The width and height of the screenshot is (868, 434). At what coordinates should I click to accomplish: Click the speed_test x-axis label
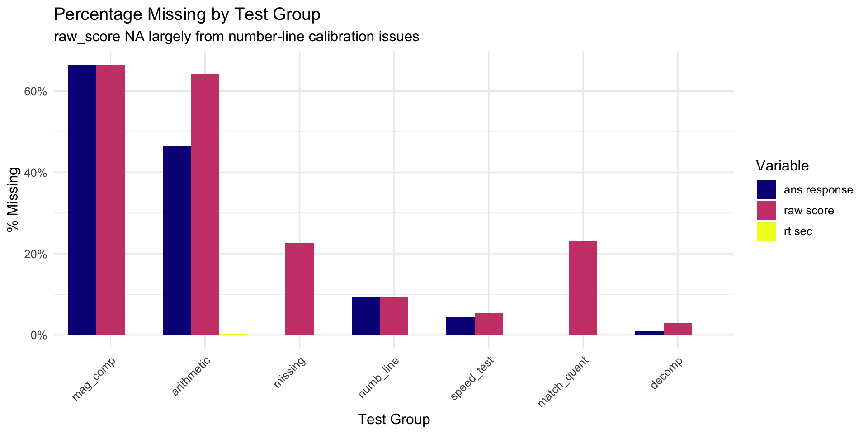[472, 378]
